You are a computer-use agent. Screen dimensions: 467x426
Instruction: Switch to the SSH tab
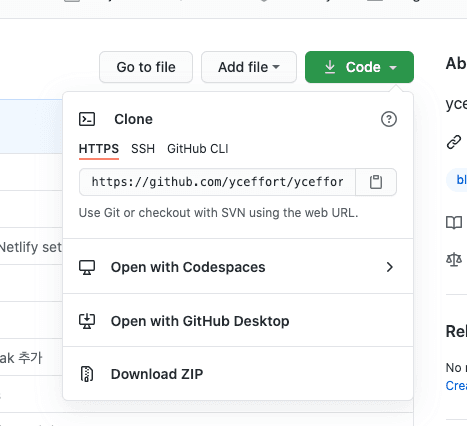(x=143, y=149)
